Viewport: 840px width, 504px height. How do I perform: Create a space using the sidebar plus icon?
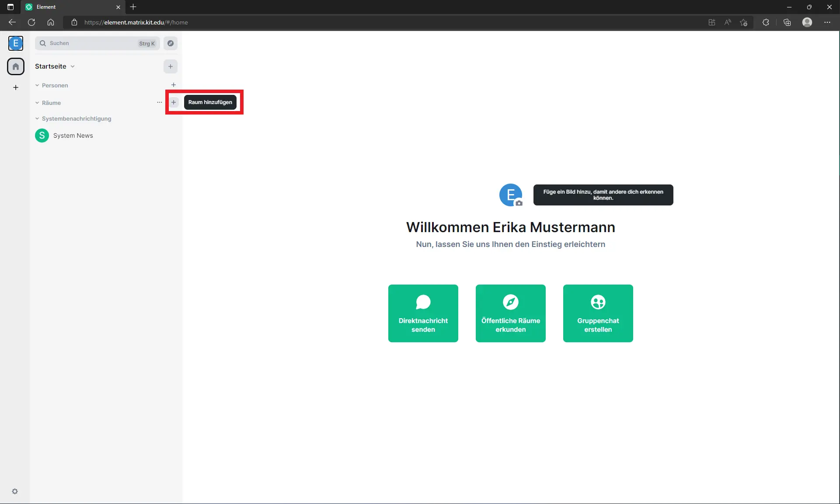[x=16, y=87]
